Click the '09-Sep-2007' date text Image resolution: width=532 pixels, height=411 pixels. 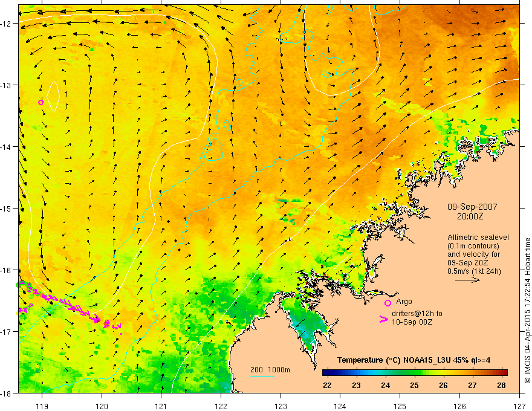click(472, 207)
